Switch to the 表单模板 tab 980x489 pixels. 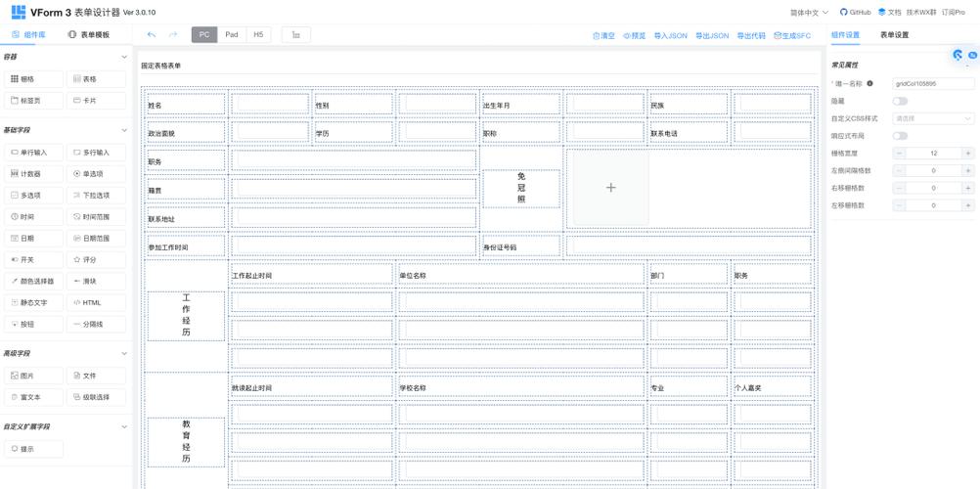click(89, 35)
